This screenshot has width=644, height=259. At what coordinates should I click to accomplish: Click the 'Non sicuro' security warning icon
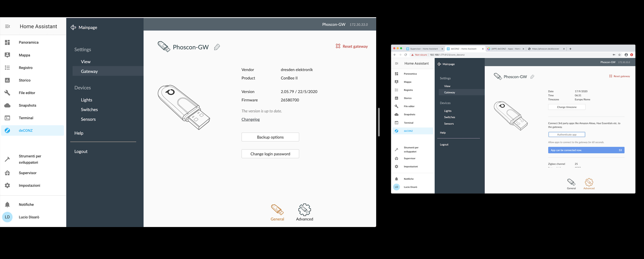pyautogui.click(x=412, y=55)
